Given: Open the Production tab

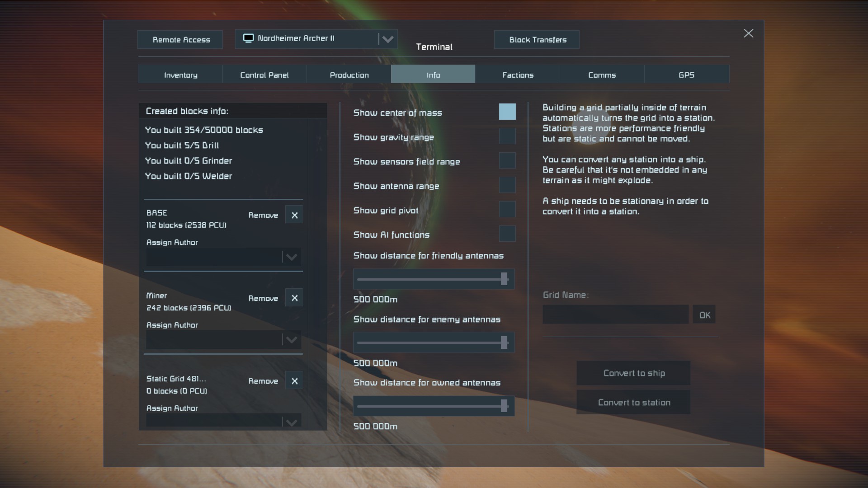Looking at the screenshot, I should [x=349, y=75].
